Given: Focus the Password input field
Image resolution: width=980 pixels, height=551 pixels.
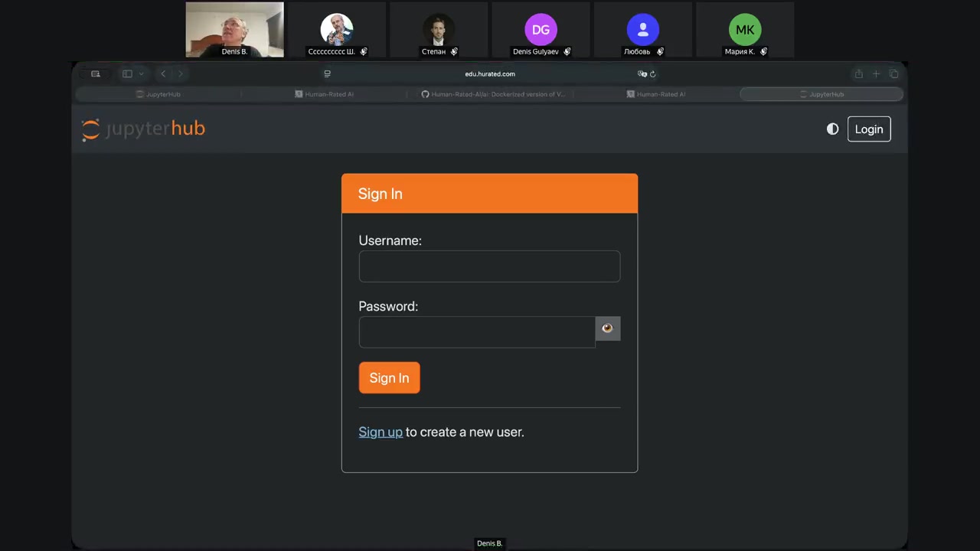Looking at the screenshot, I should pos(476,332).
